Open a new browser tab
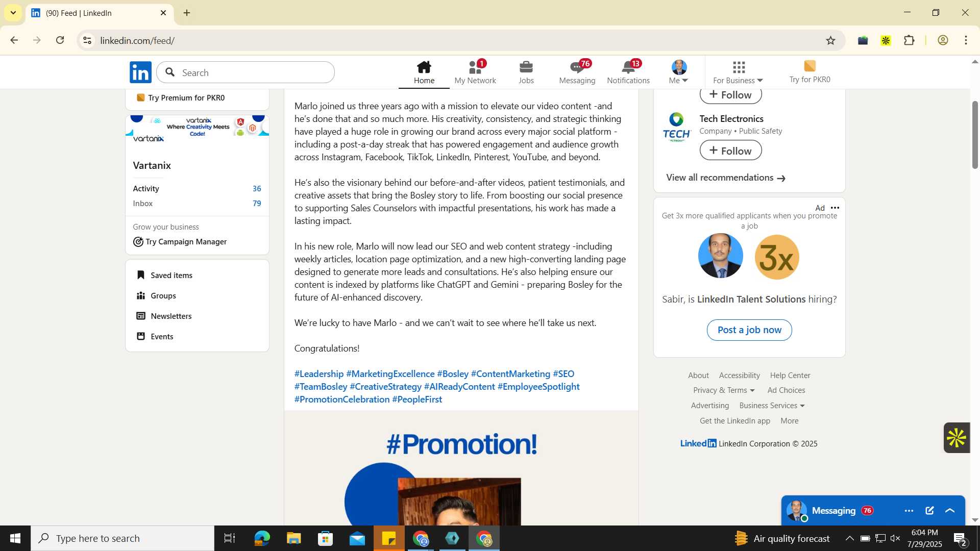980x551 pixels. (x=187, y=13)
